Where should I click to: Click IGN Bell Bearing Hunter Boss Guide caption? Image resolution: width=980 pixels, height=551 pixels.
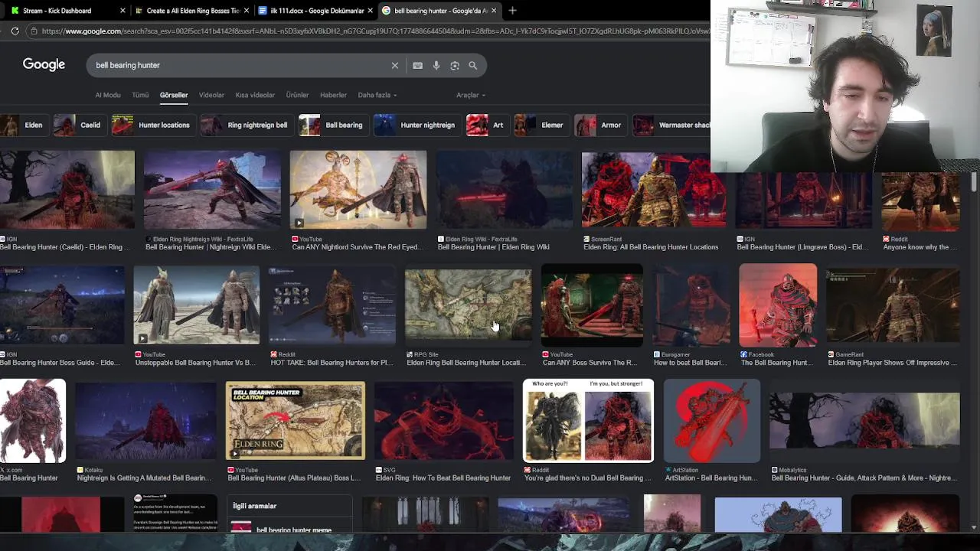pyautogui.click(x=60, y=363)
